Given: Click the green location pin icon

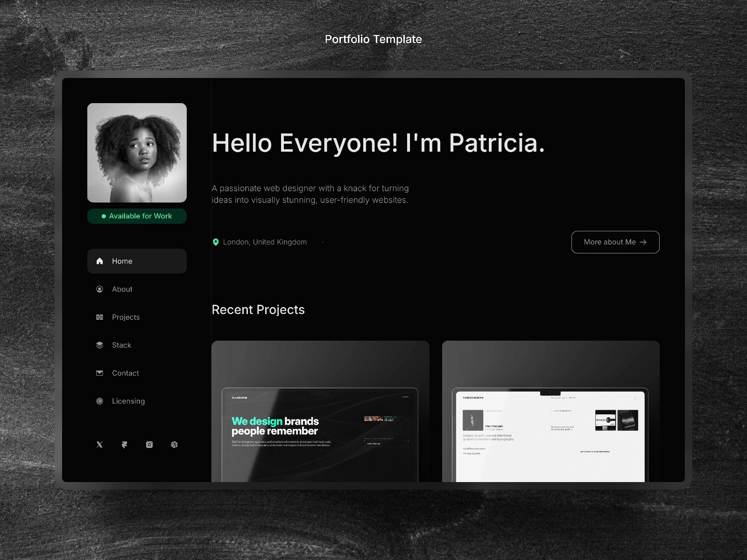Looking at the screenshot, I should point(216,242).
